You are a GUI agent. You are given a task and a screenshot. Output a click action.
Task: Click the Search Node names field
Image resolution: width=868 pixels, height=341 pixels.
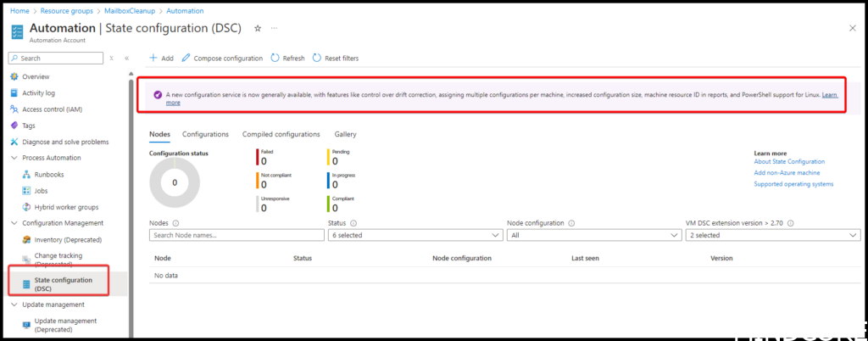224,235
